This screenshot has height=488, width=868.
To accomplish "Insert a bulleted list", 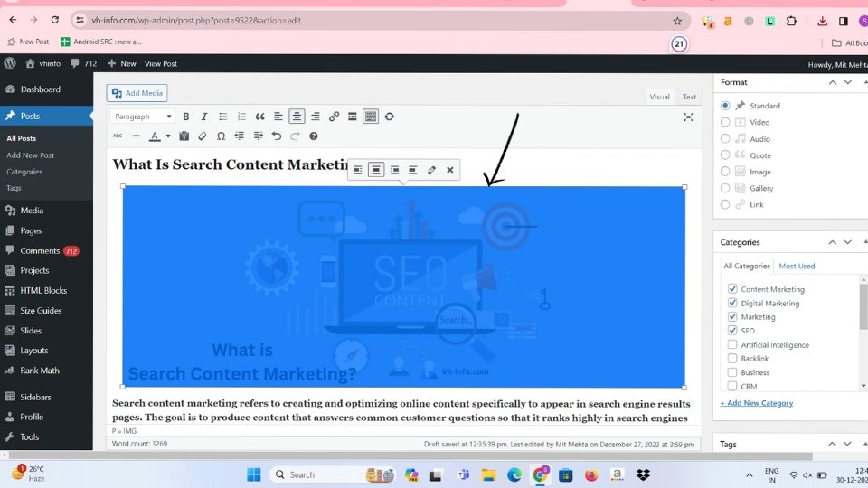I will click(x=223, y=117).
